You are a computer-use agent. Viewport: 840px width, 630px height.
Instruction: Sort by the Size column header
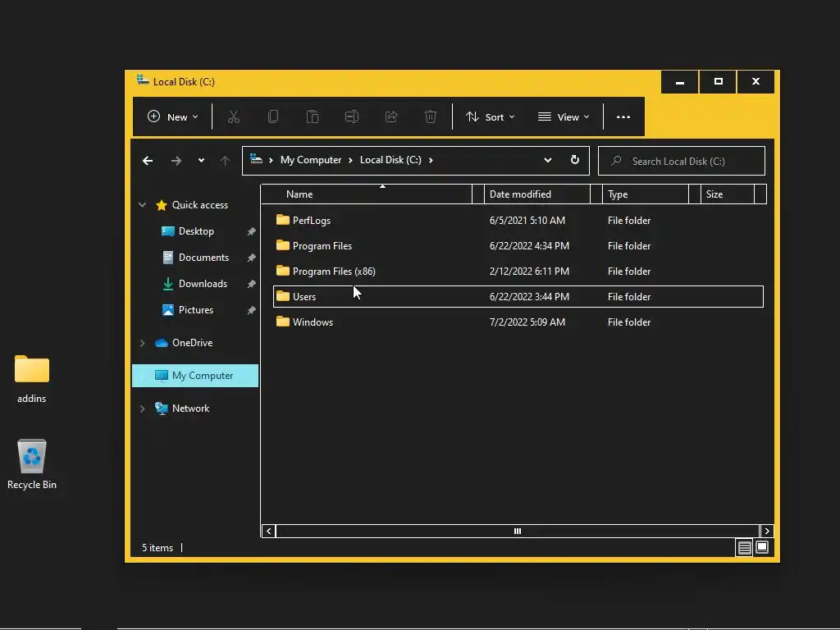click(x=727, y=194)
